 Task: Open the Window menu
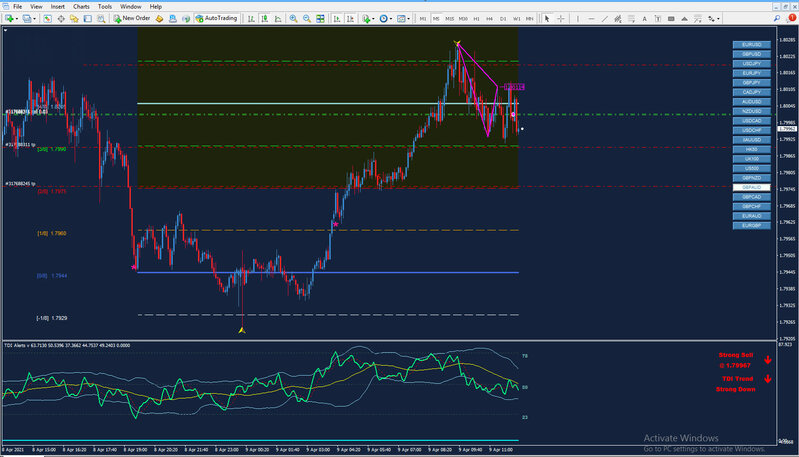(130, 7)
